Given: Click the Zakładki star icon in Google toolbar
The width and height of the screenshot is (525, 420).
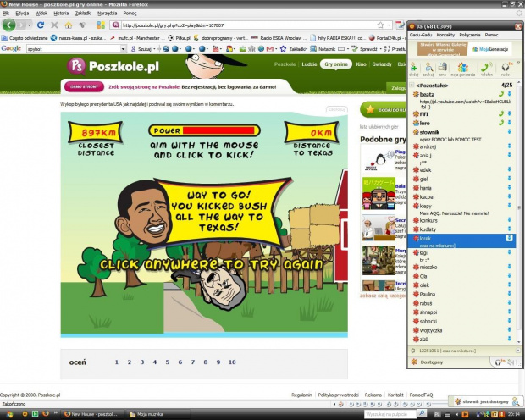Looking at the screenshot, I should [x=284, y=49].
